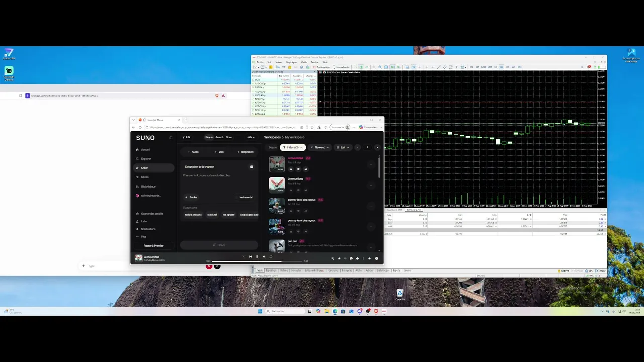This screenshot has height=362, width=644.
Task: Open Outils menu in MetaTrader
Action: pyautogui.click(x=304, y=62)
